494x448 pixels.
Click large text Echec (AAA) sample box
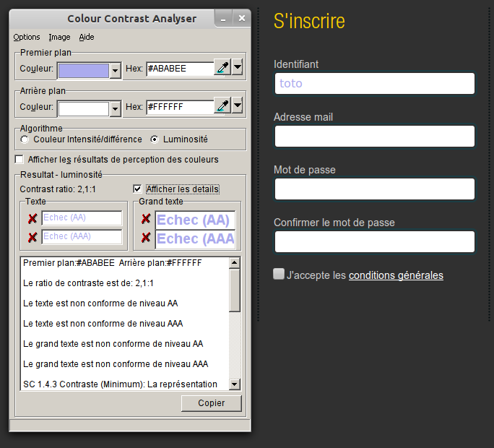click(x=195, y=239)
